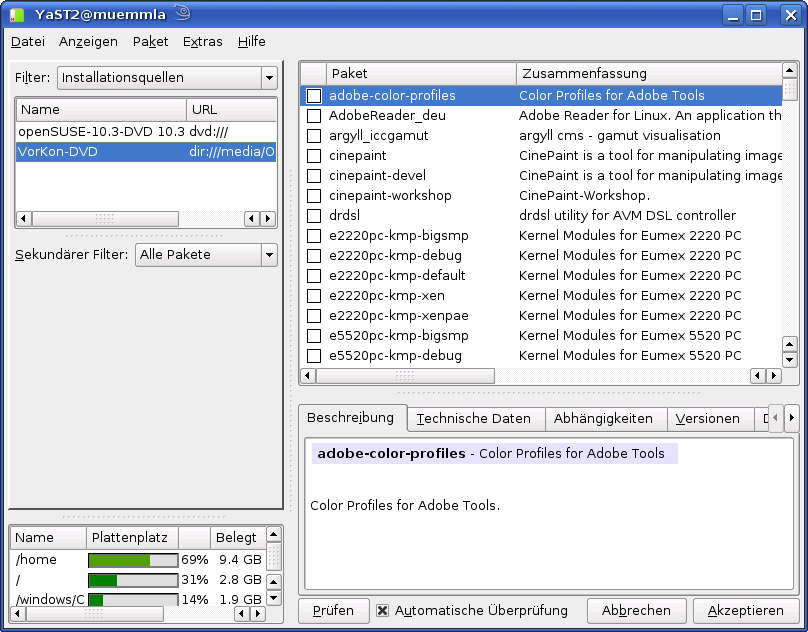Tick checkbox for drdsl package

[314, 216]
